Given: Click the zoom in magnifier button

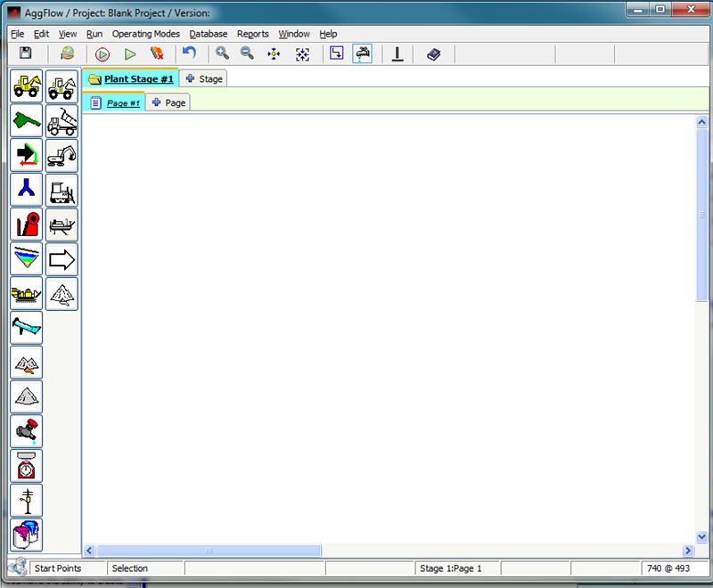Looking at the screenshot, I should pos(223,54).
